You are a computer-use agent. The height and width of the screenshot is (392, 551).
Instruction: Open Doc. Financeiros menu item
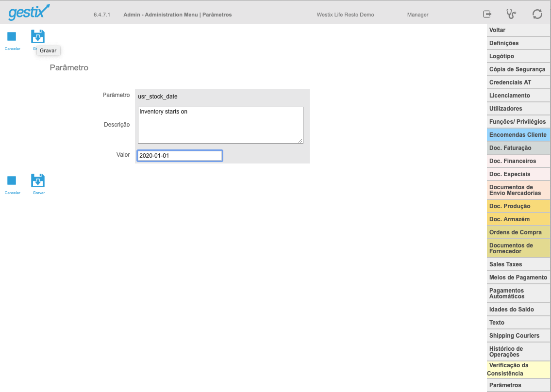518,161
